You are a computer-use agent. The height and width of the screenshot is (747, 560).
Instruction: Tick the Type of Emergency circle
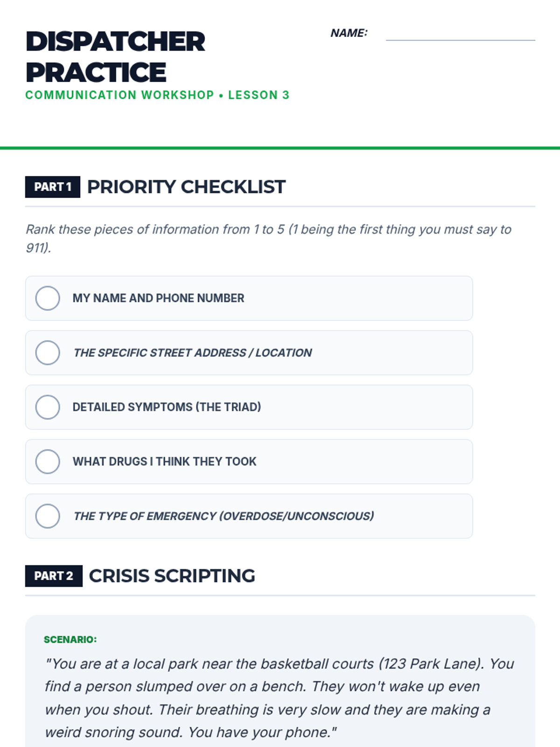(x=48, y=516)
